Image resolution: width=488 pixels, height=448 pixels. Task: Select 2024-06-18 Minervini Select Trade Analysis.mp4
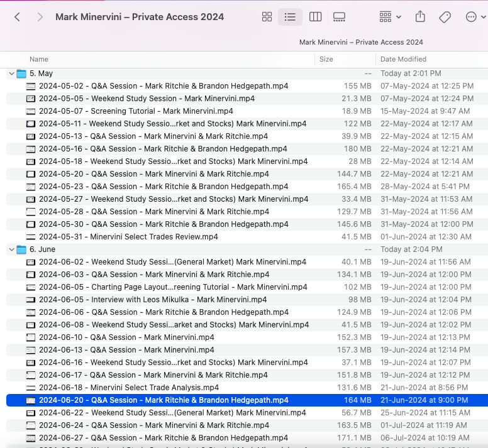pos(129,388)
